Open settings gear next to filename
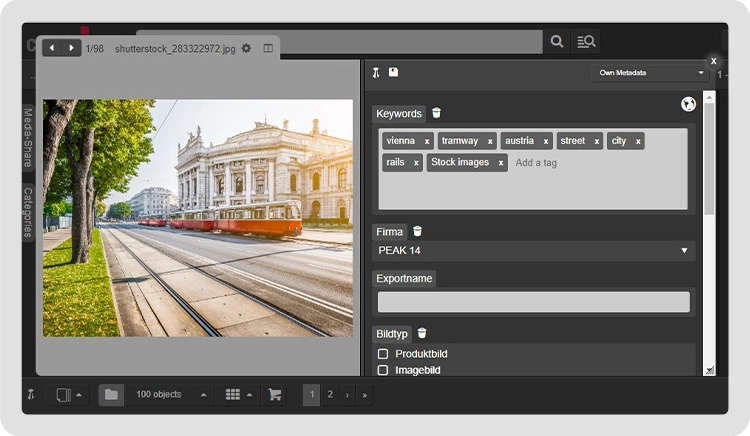750x436 pixels. [x=246, y=48]
